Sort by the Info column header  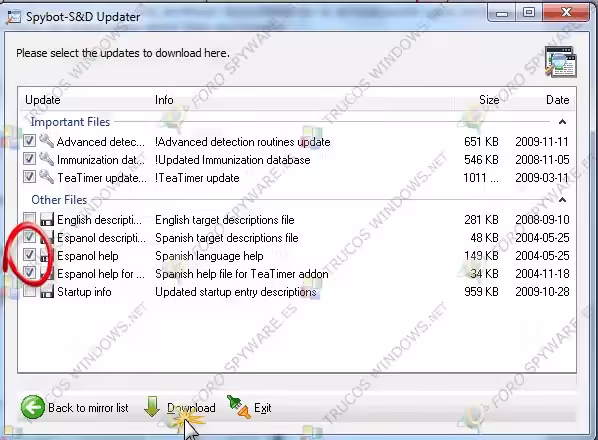[x=164, y=100]
